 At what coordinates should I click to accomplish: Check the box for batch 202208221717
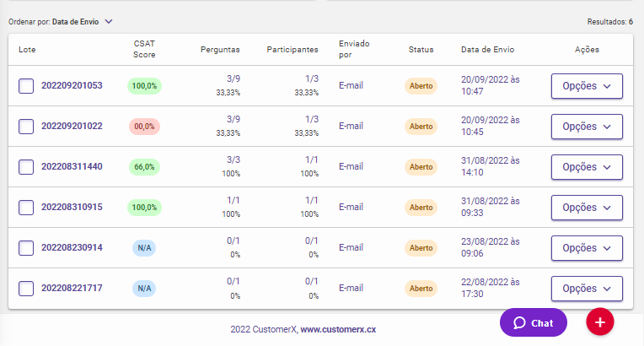coord(26,289)
